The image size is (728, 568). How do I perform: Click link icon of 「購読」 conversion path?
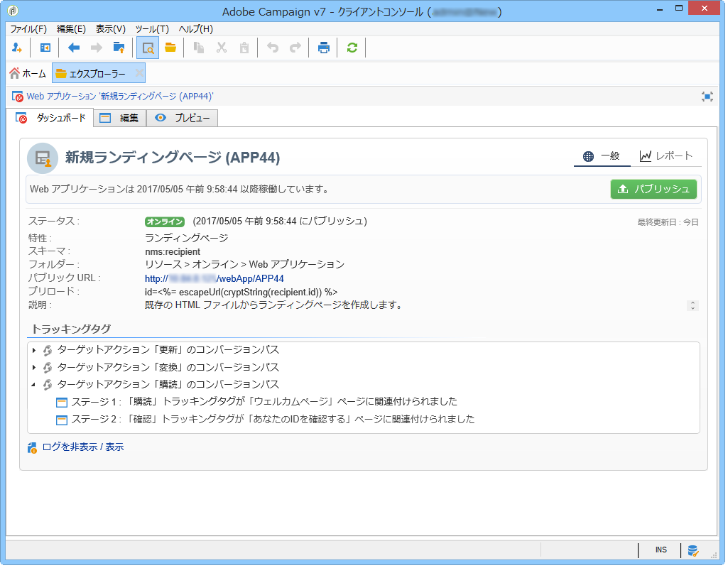pos(48,385)
